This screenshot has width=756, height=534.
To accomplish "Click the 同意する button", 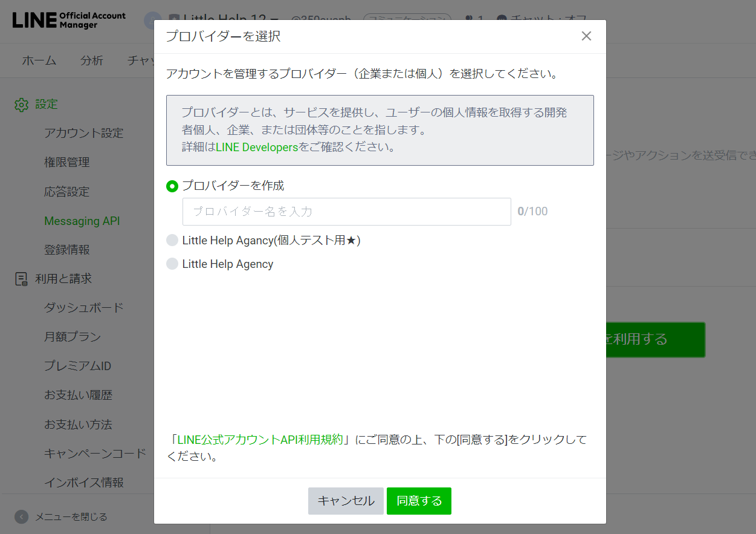I will (419, 501).
